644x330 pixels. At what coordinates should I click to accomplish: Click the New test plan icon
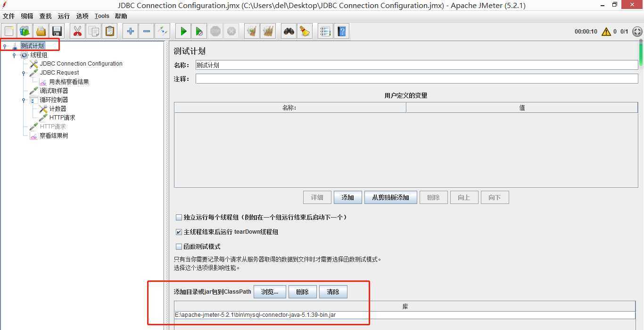[x=9, y=31]
